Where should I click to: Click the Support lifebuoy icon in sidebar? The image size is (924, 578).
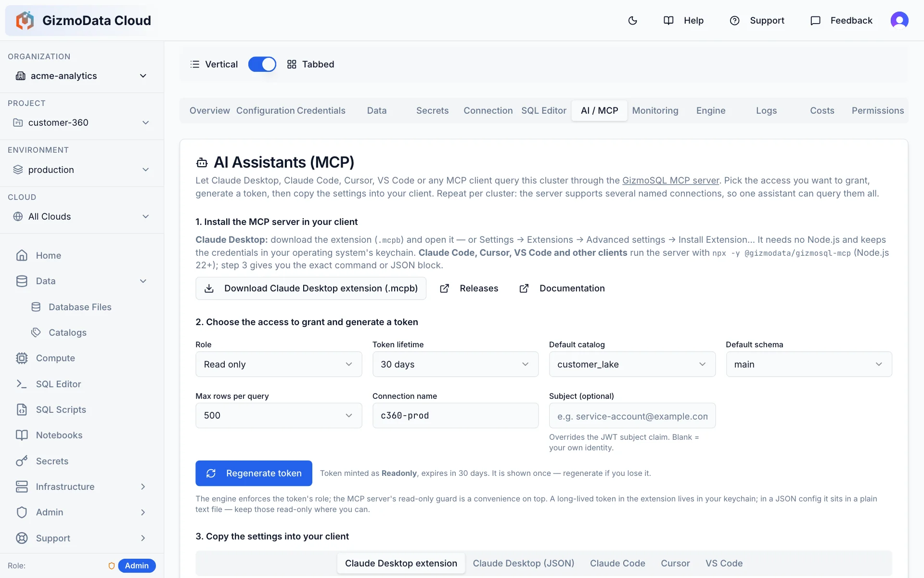pyautogui.click(x=22, y=538)
